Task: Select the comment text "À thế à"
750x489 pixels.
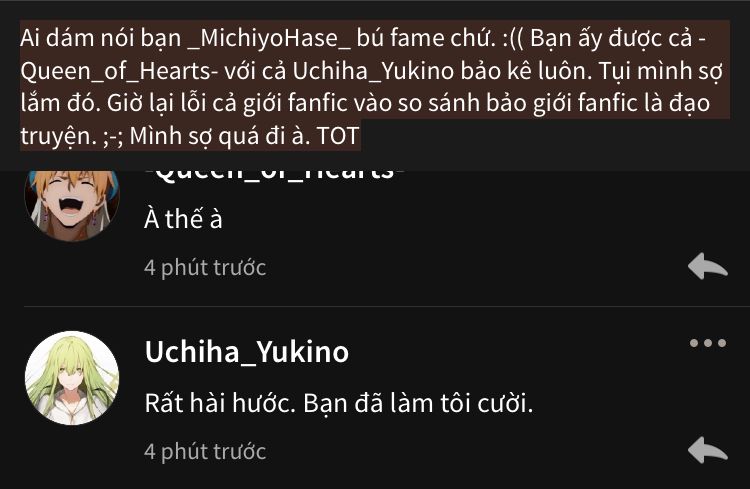Action: click(x=183, y=219)
